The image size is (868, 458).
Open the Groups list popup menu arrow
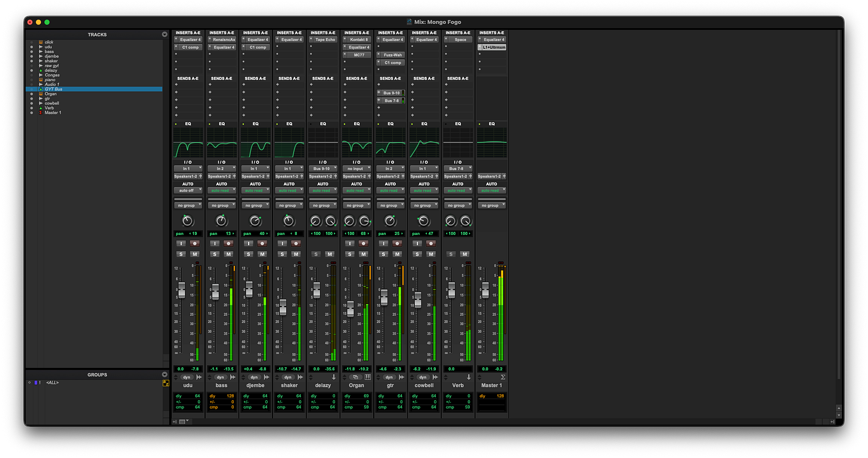tap(165, 375)
